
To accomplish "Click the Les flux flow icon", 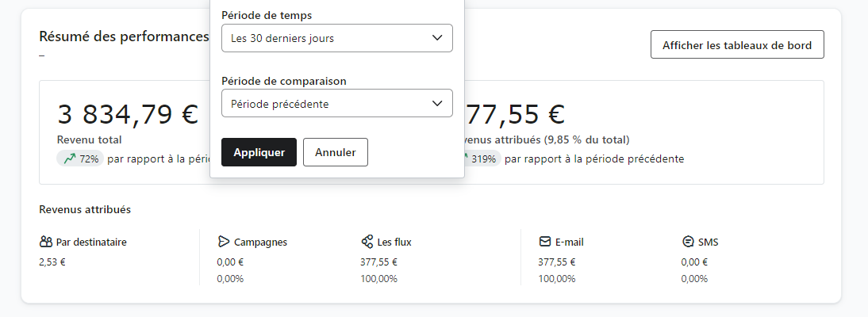I will (x=367, y=242).
